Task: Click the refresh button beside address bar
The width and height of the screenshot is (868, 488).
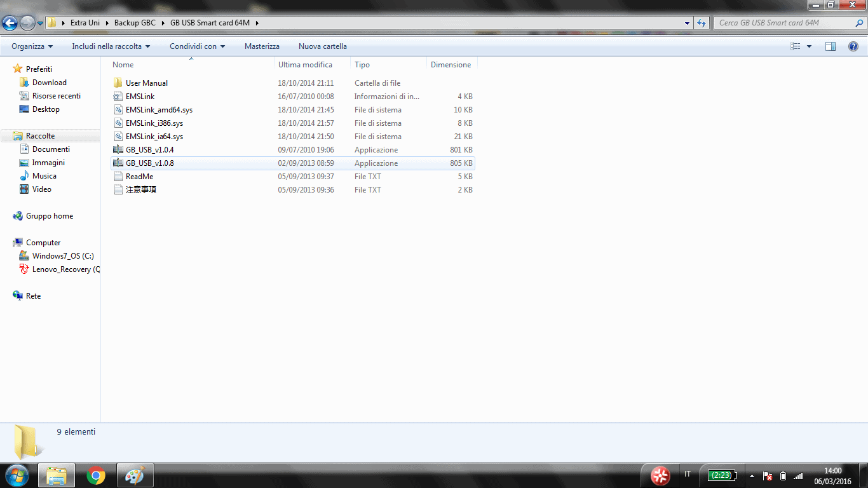Action: tap(702, 23)
